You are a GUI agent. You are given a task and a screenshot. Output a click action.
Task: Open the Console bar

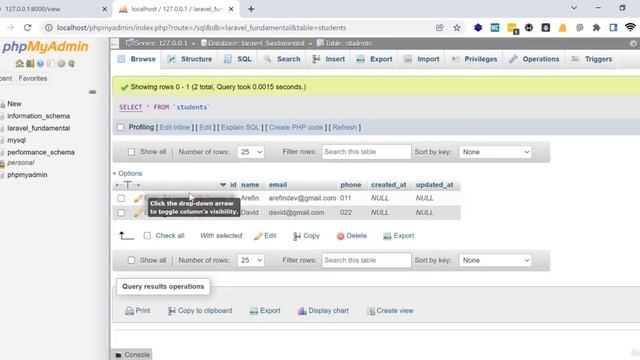point(132,355)
